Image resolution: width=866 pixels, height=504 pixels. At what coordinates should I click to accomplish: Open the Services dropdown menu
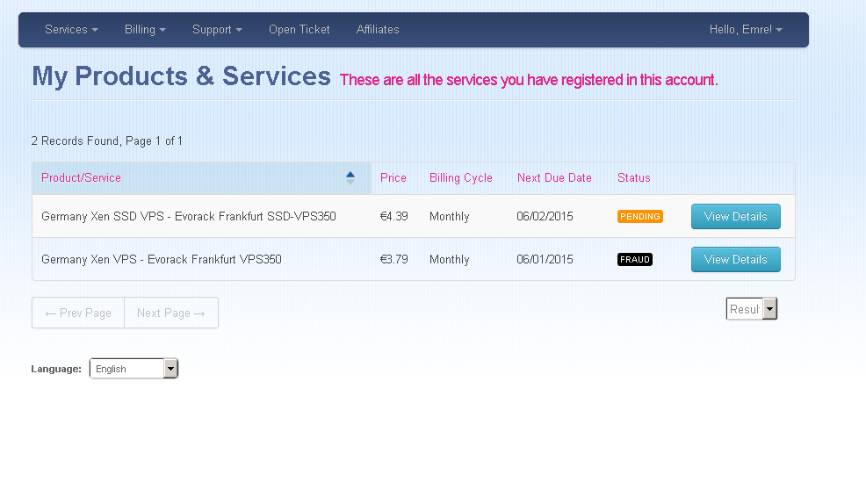point(71,30)
